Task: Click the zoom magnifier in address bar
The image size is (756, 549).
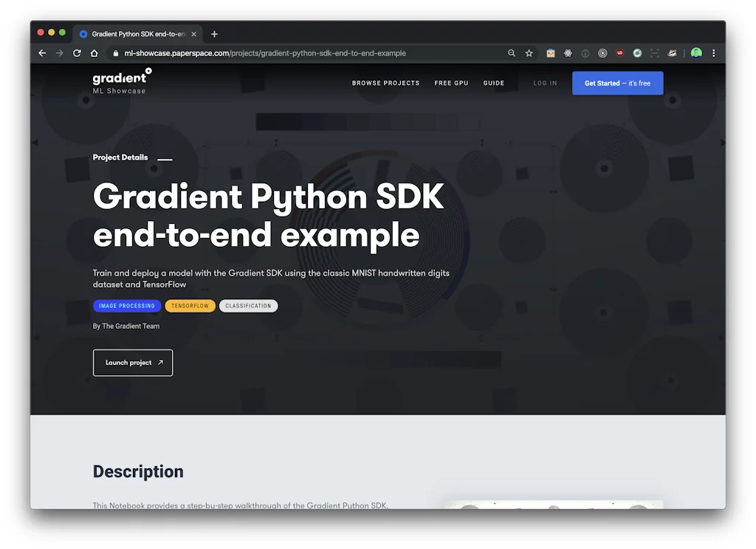Action: coord(512,53)
